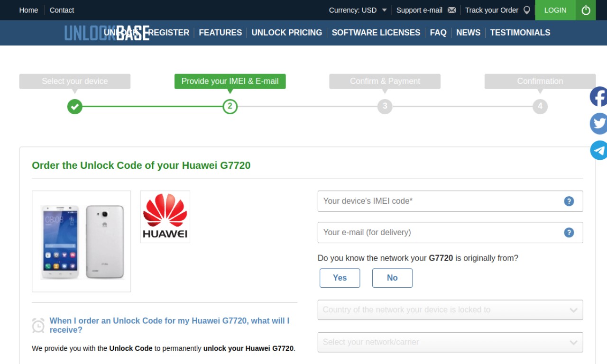Open the NEWS menu item
This screenshot has width=607, height=364.
[x=469, y=33]
